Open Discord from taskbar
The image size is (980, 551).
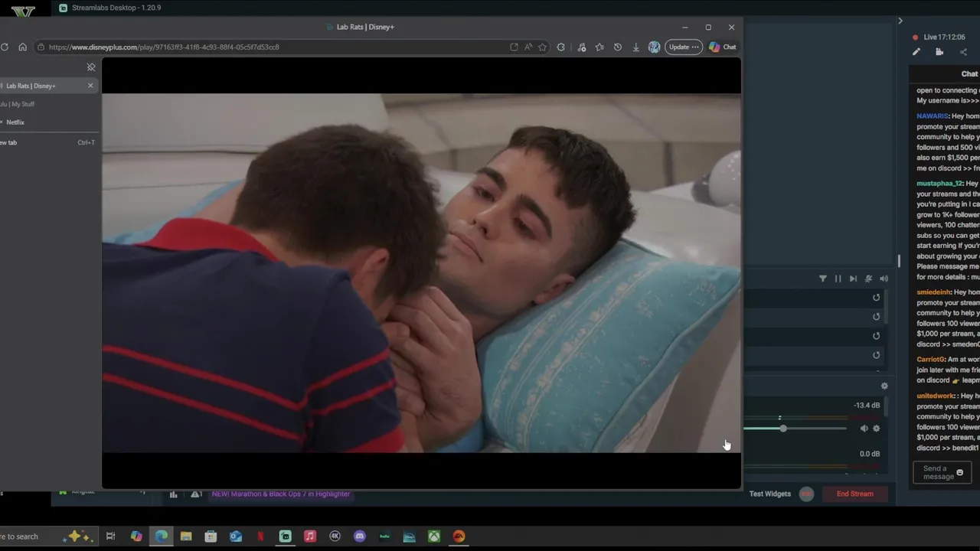[360, 536]
